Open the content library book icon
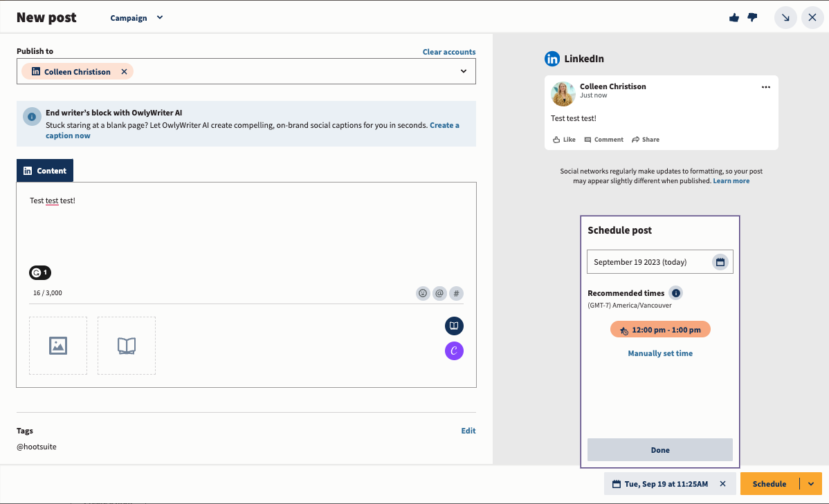 [454, 326]
